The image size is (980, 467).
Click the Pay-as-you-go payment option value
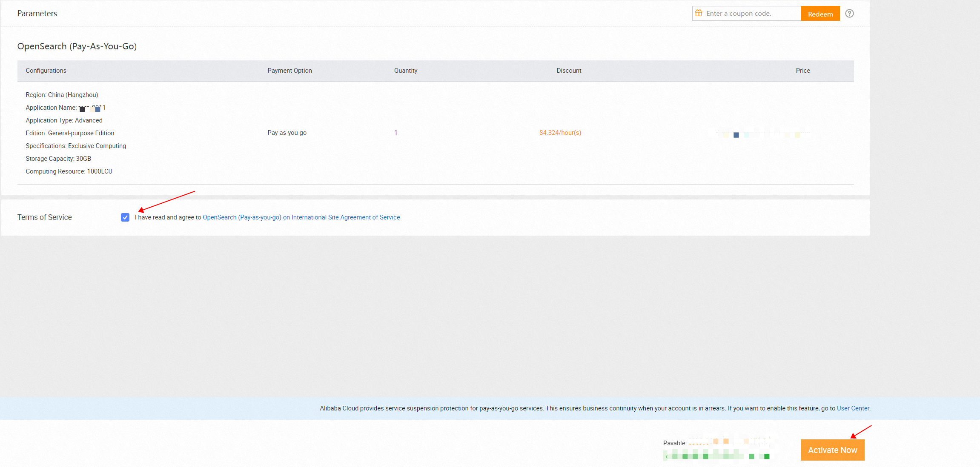click(287, 133)
